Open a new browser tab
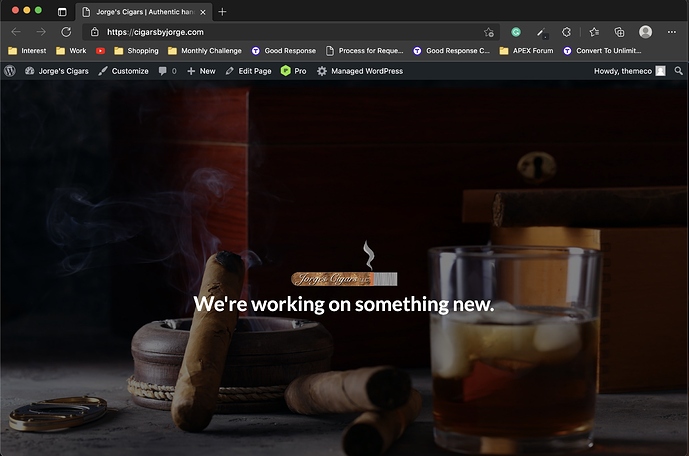This screenshot has height=456, width=689. coord(222,11)
